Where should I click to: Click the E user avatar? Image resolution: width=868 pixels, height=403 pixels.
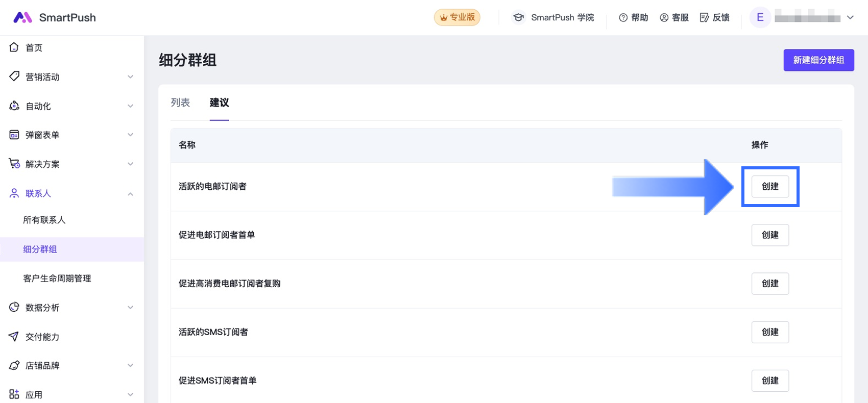(x=760, y=17)
